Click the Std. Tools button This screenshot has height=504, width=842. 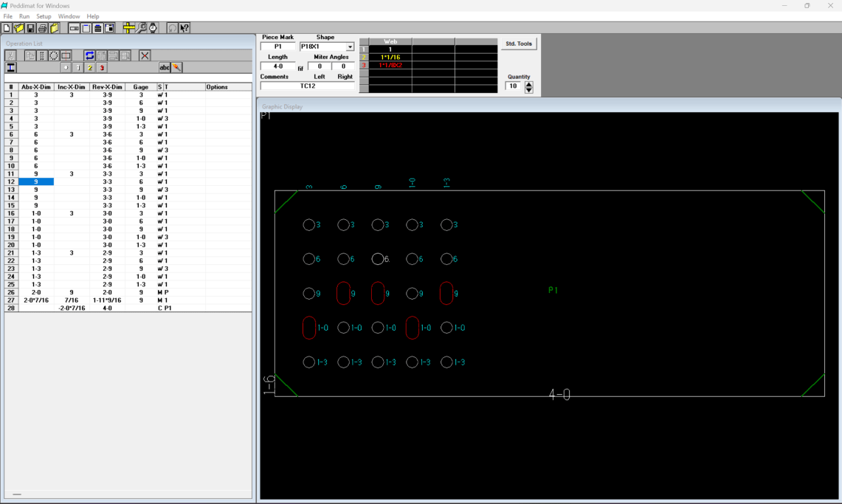pyautogui.click(x=519, y=44)
